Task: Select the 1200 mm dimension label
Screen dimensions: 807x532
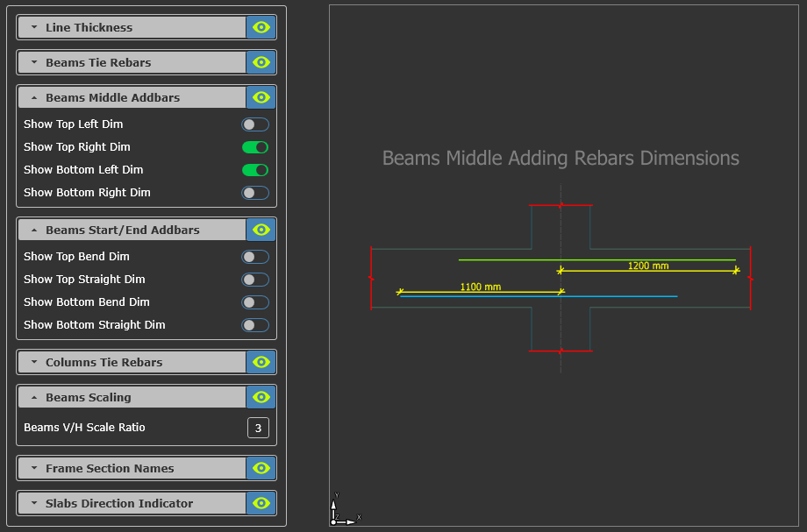Action: tap(648, 265)
